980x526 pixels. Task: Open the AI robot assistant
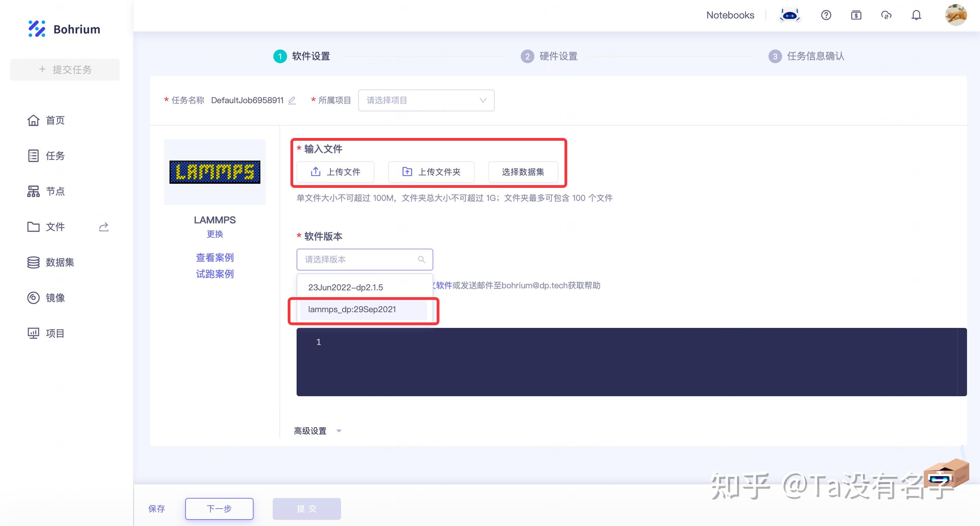click(790, 15)
